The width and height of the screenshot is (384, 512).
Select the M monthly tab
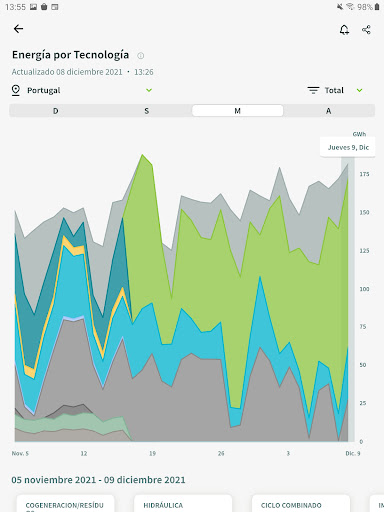click(237, 111)
